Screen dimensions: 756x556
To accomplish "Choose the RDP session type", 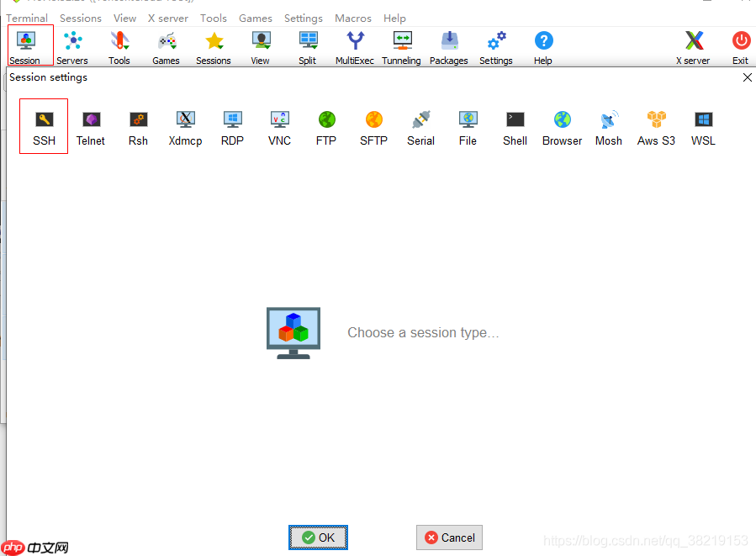I will click(232, 128).
